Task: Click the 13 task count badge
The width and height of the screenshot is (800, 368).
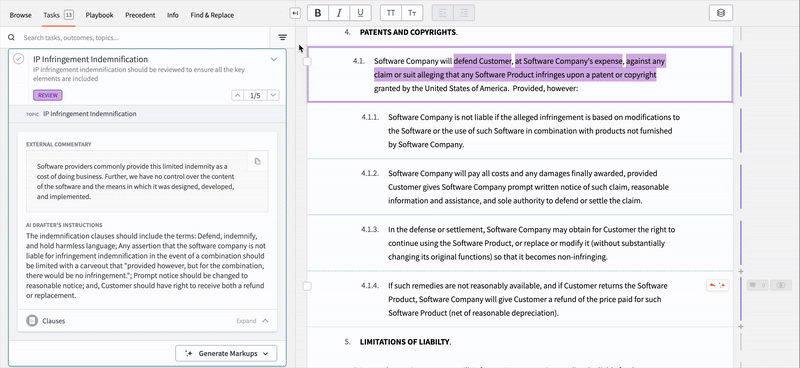Action: coord(69,15)
